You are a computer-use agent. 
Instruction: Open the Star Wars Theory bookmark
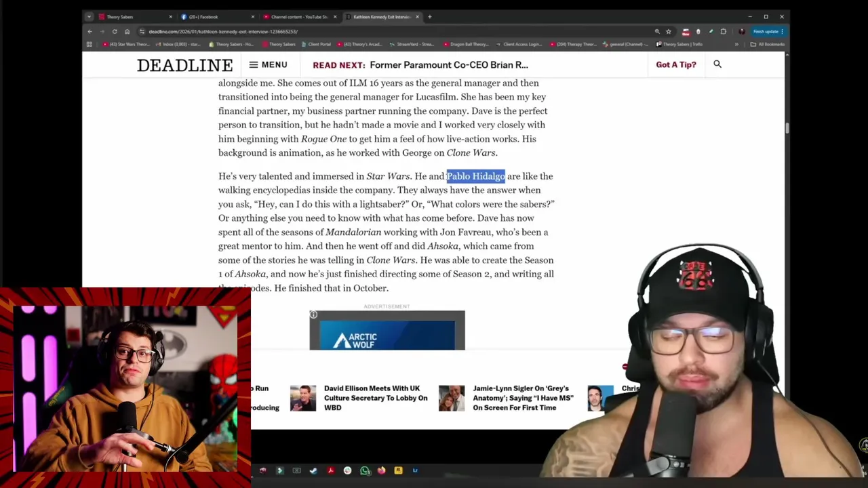(x=127, y=44)
